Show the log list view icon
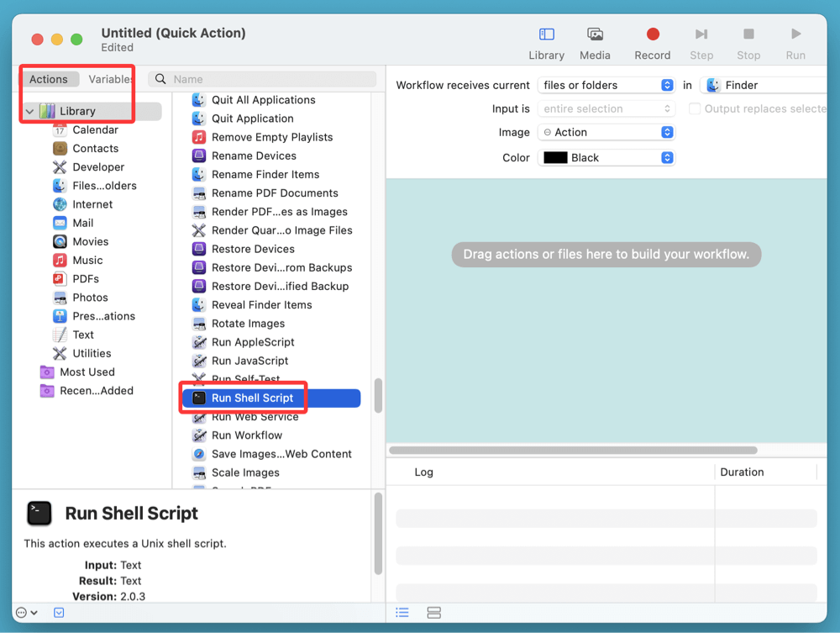 pyautogui.click(x=402, y=613)
